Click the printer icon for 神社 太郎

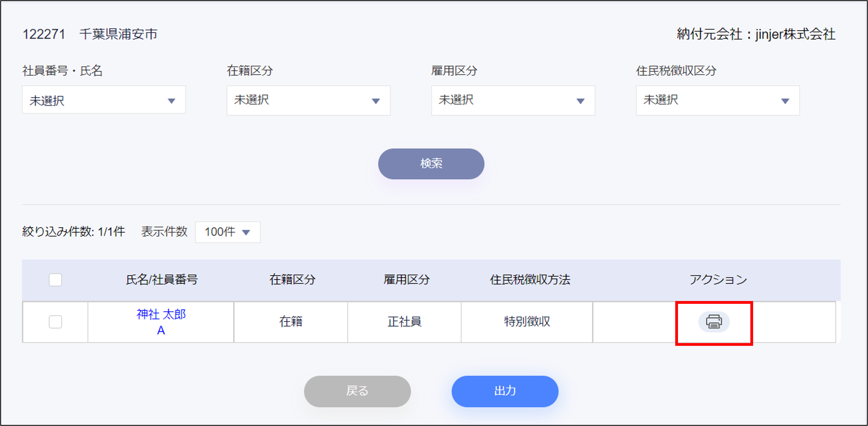714,322
